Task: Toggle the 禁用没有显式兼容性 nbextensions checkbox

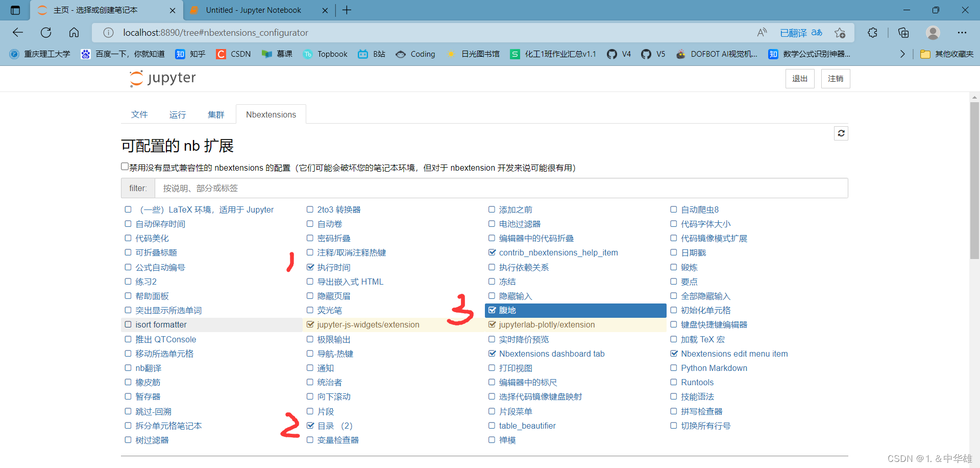Action: coord(125,166)
